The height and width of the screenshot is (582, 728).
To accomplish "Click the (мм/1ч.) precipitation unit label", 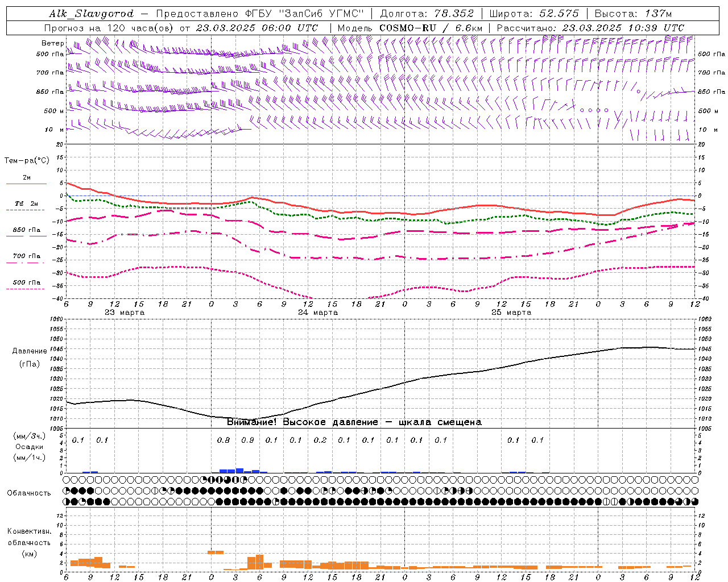I will [x=30, y=458].
